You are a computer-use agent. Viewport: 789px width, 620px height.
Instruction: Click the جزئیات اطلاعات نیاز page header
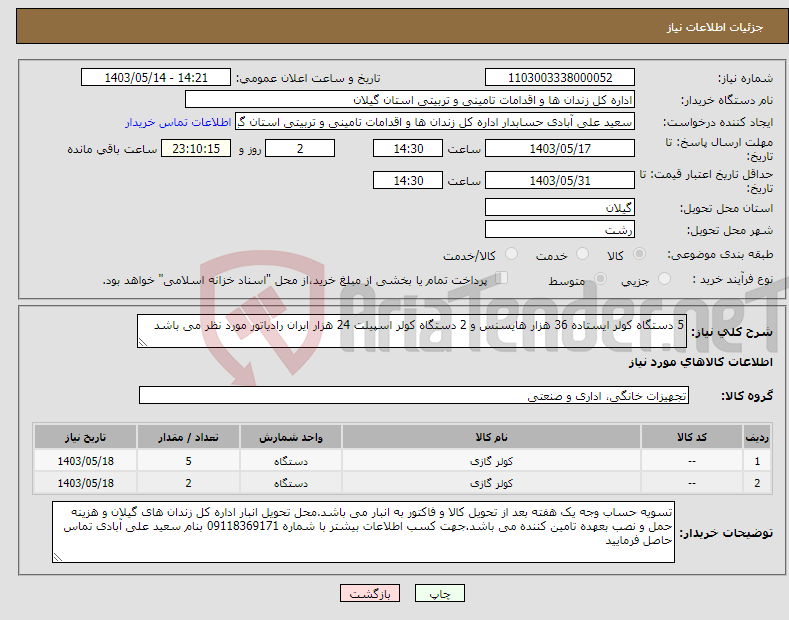(715, 27)
